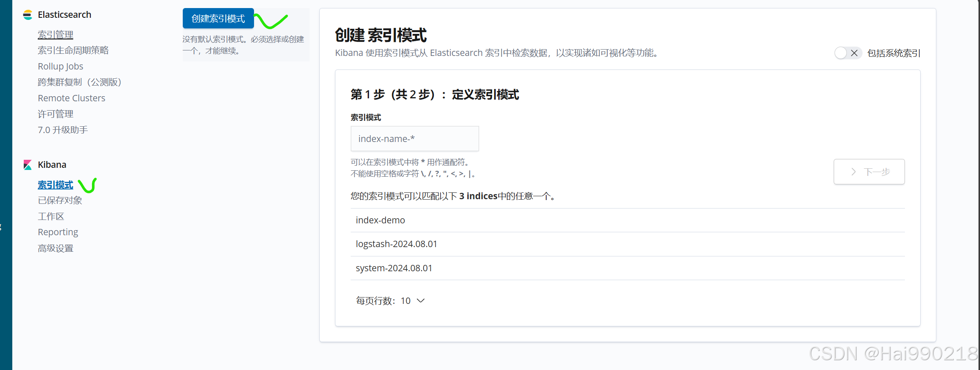980x370 pixels.
Task: Click the Elasticsearch section heading
Action: click(64, 15)
